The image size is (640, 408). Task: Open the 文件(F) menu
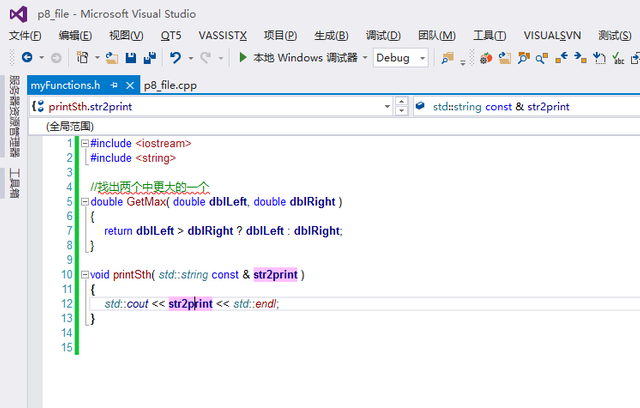25,36
